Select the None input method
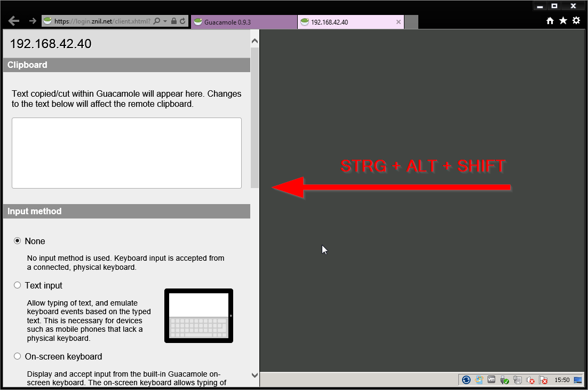588x390 pixels. point(18,241)
